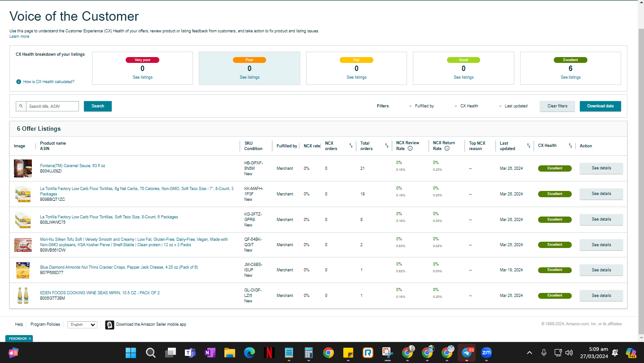Close the Feedback tab with its X
Viewport: 644px width, 363px height.
[x=30, y=339]
